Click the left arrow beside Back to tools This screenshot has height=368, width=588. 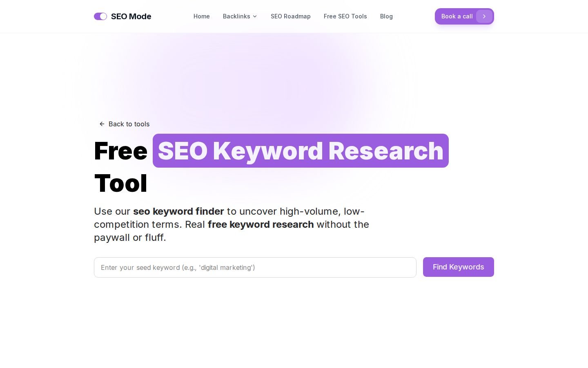tap(102, 124)
